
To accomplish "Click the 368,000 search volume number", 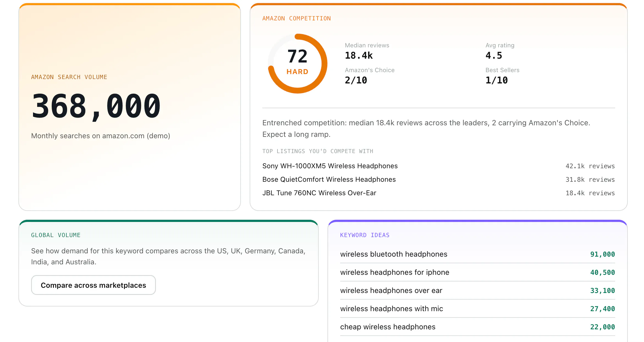I will [96, 107].
